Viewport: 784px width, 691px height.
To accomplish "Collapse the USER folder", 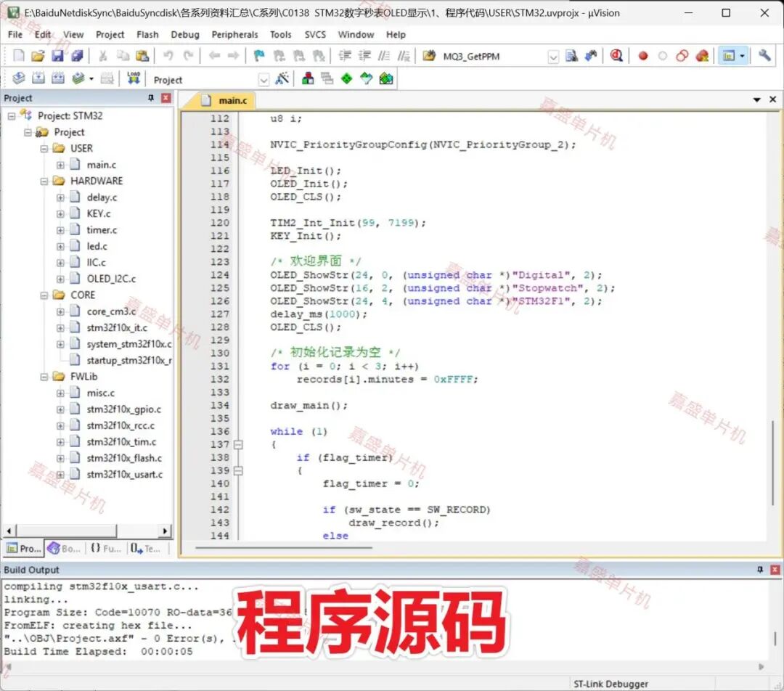I will (44, 149).
